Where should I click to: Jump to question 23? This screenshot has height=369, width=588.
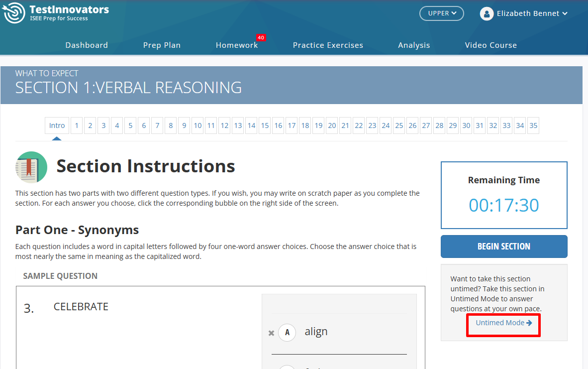tap(373, 125)
